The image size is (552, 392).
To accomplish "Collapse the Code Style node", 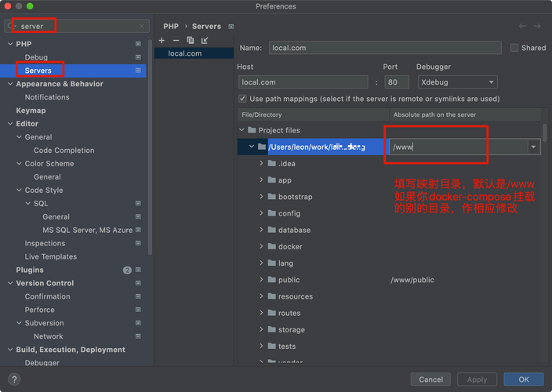I will (x=19, y=190).
